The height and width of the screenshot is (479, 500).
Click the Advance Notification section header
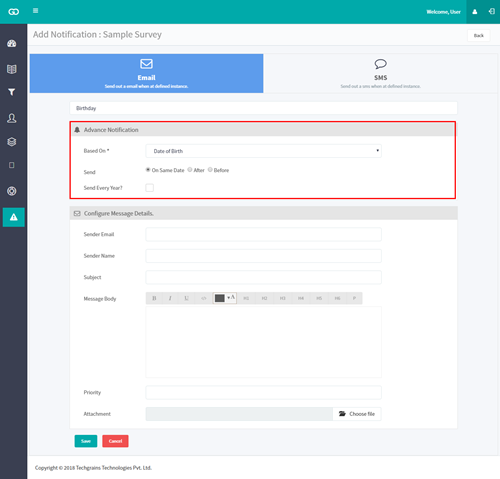[263, 130]
